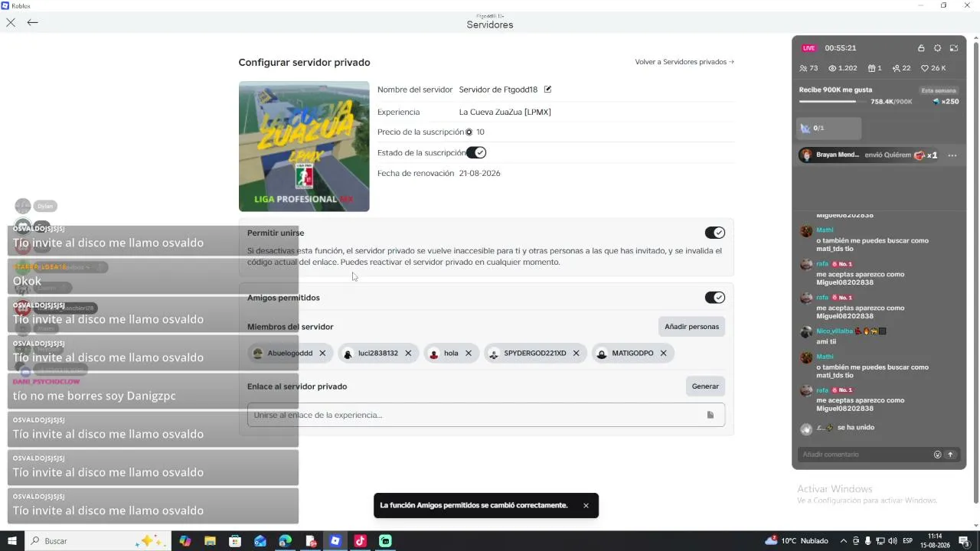980x551 pixels.
Task: Copy the private server link with the clipboard icon
Action: (710, 415)
